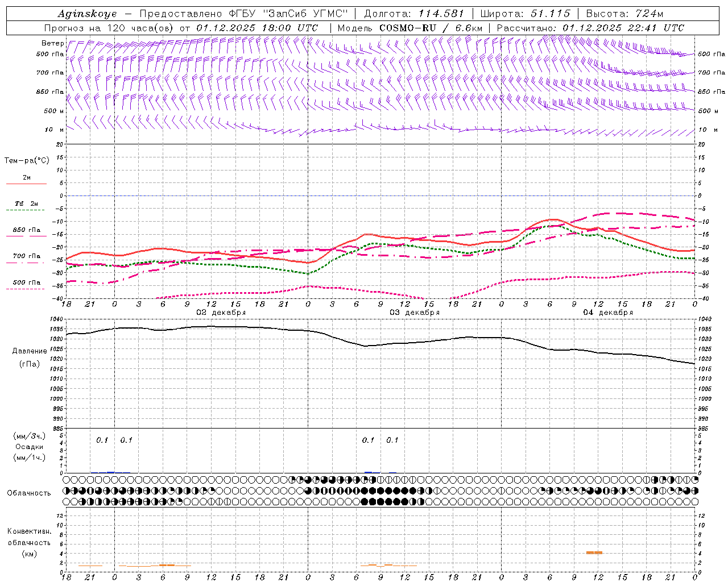This screenshot has height=582, width=728.
Task: Click the 500 гПа temperature legend entry
Action: click(27, 282)
